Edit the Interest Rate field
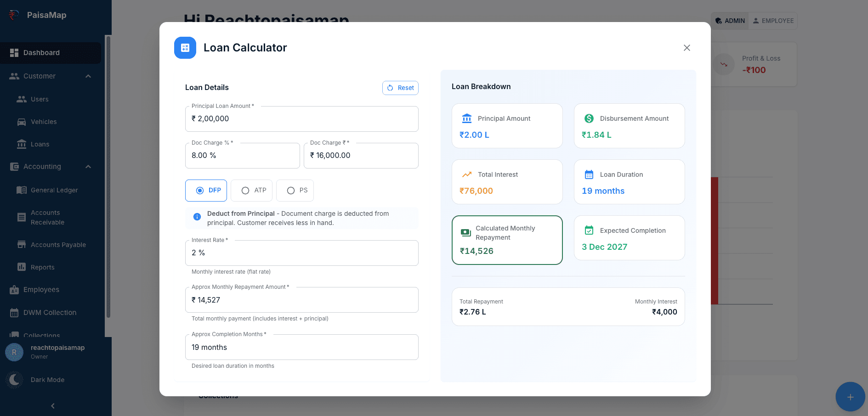The image size is (868, 416). click(301, 253)
